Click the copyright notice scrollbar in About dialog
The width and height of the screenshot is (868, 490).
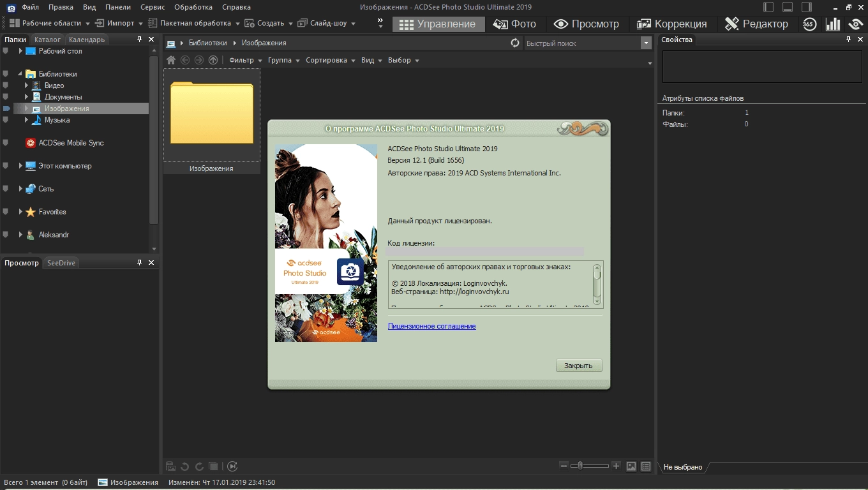pyautogui.click(x=597, y=284)
